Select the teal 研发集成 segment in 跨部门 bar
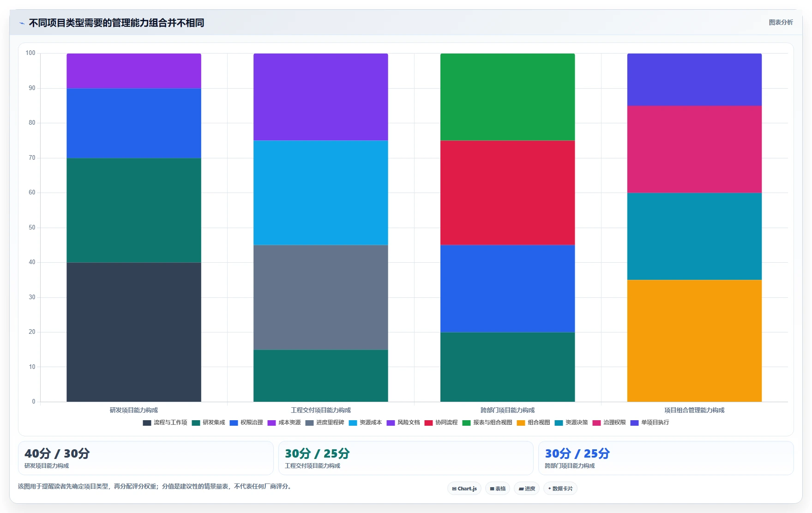 (x=508, y=367)
